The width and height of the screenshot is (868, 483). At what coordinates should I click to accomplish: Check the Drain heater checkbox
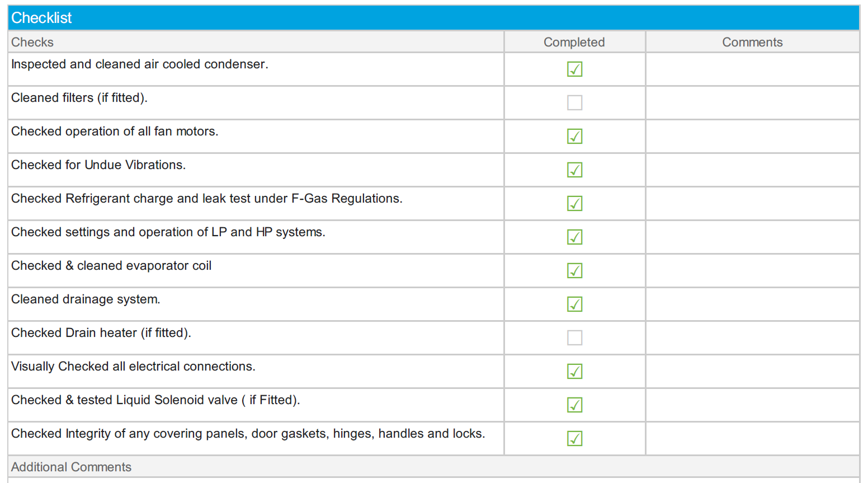coord(574,338)
